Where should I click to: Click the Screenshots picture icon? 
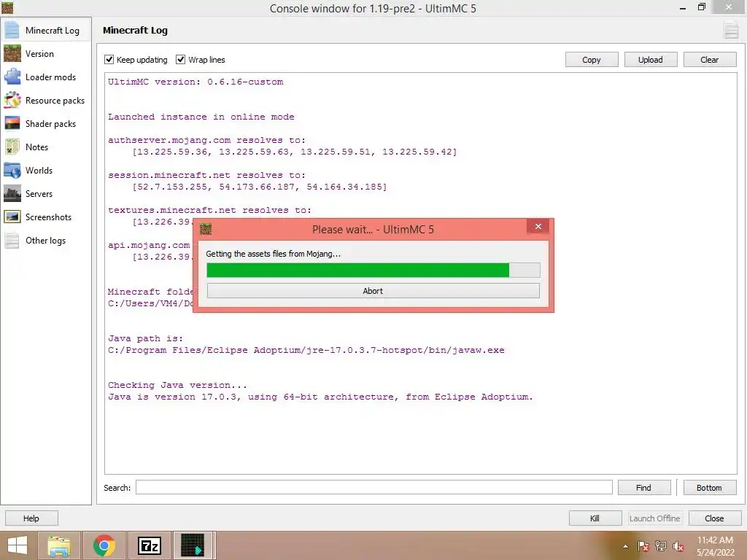[12, 217]
